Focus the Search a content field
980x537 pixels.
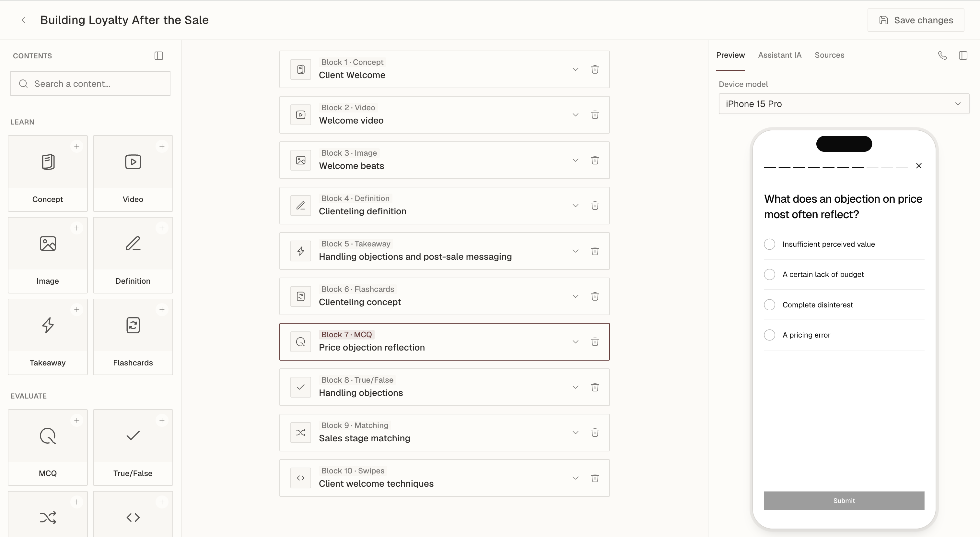(90, 84)
